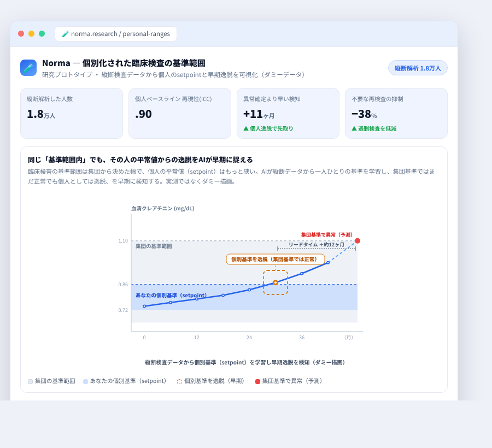Click the red 集団基準で異常（予測） legend swatch
492x448 pixels.
257,381
